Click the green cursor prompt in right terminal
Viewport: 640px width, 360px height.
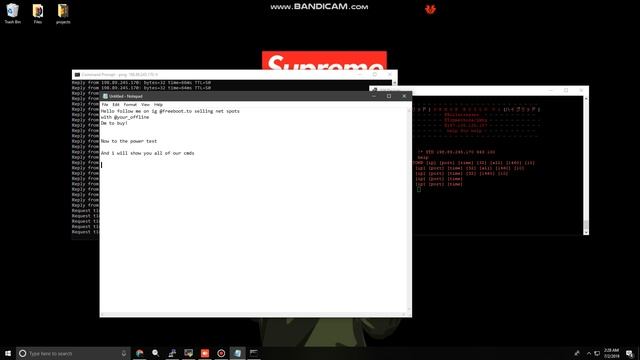click(x=419, y=189)
